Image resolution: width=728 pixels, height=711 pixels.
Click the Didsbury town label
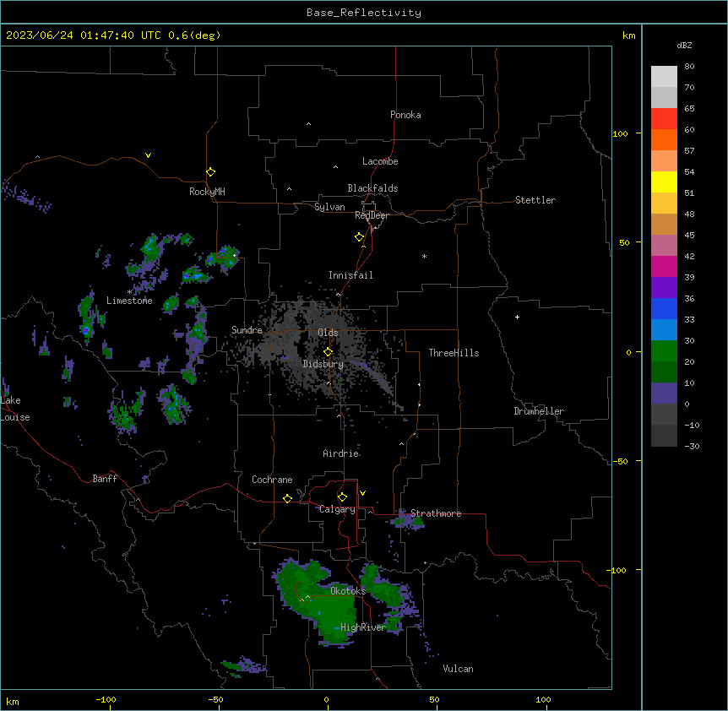323,364
